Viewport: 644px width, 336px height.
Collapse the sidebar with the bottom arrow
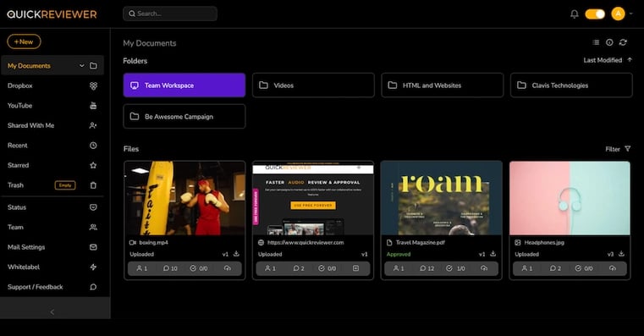pos(52,312)
